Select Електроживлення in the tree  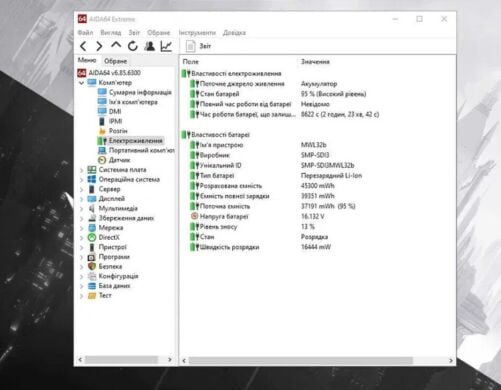pos(135,141)
